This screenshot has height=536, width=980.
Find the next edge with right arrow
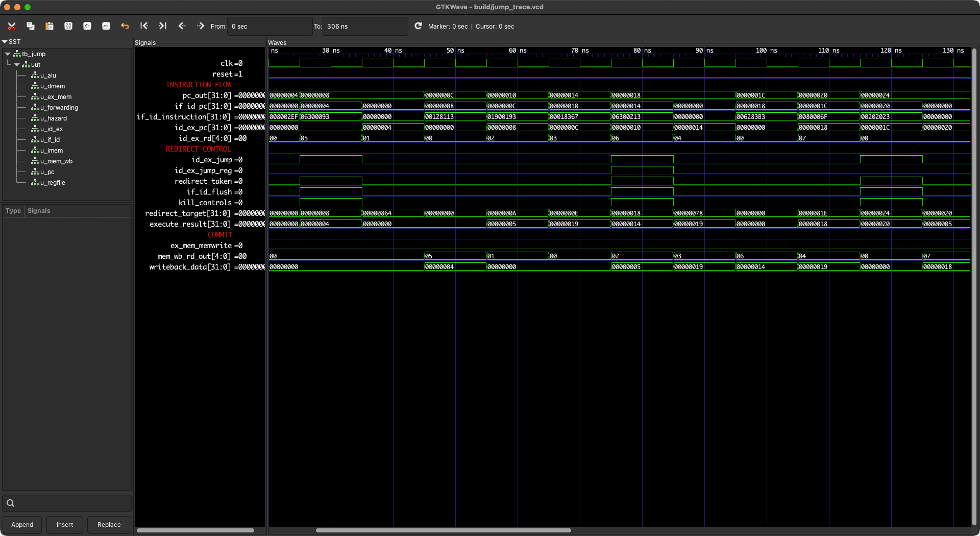tap(201, 26)
